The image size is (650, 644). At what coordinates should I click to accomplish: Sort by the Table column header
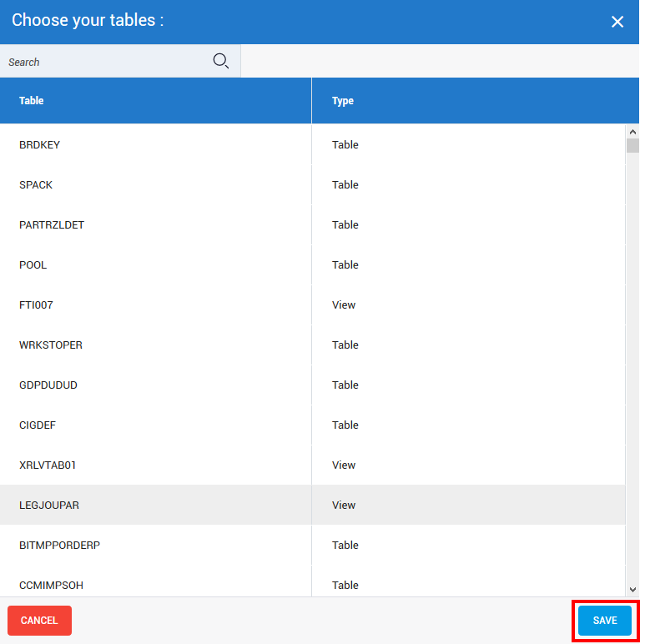point(32,101)
